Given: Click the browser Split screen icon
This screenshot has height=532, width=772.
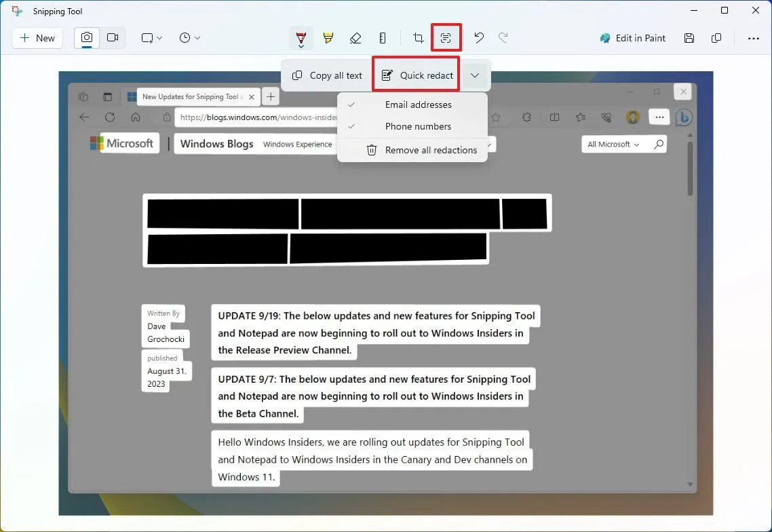Looking at the screenshot, I should (554, 117).
